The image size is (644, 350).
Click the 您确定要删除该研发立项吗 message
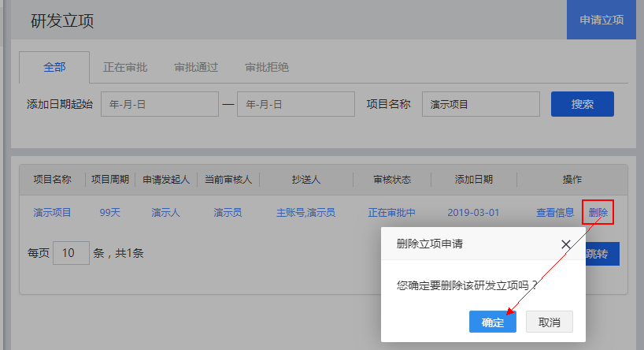point(468,285)
